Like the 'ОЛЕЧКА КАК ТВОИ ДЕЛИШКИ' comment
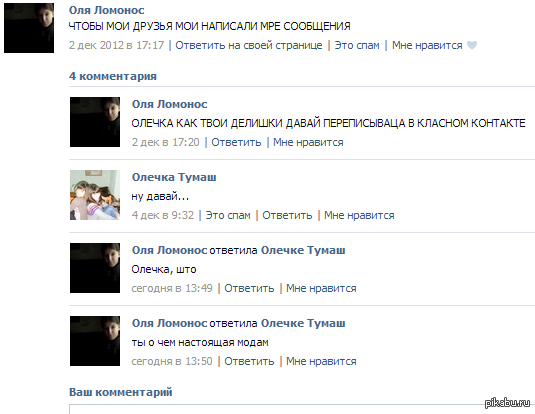 [308, 142]
